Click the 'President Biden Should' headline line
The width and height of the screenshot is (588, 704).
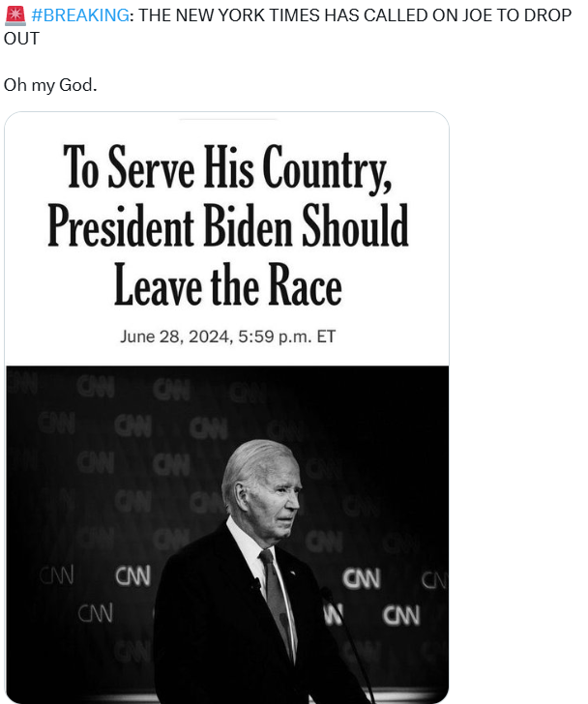(227, 229)
